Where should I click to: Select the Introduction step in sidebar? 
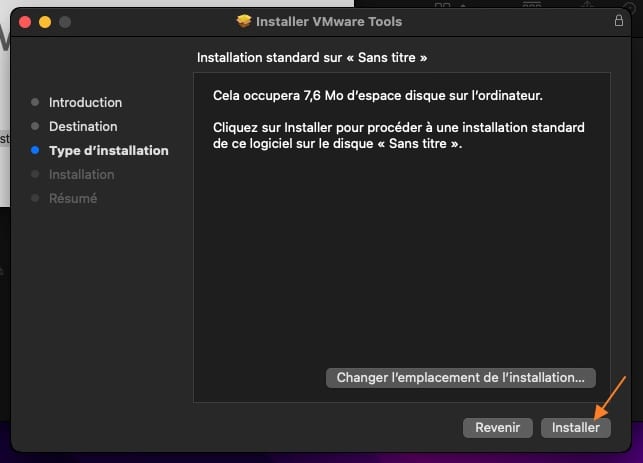(85, 102)
